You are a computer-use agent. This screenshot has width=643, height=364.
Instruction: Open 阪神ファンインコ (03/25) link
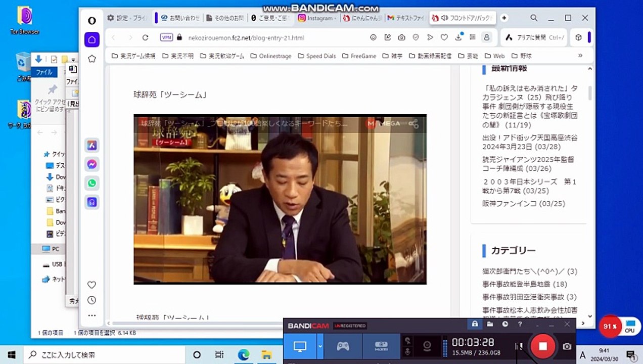(524, 203)
